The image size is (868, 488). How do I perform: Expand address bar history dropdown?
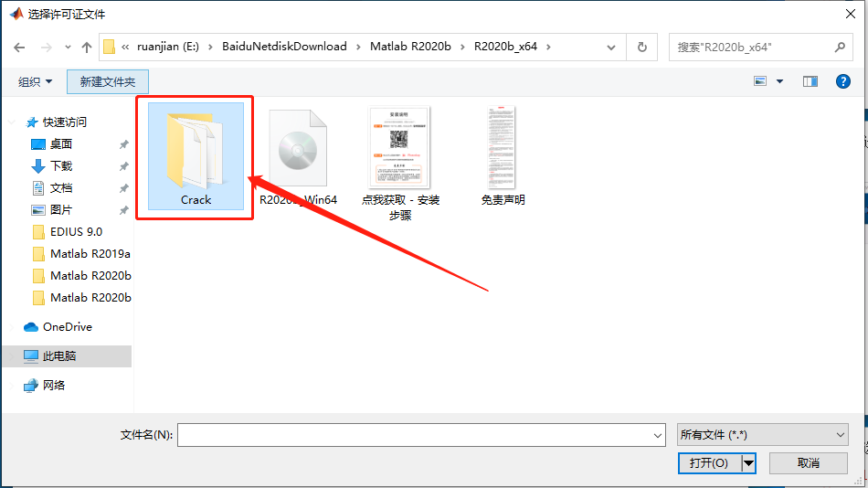tap(611, 48)
